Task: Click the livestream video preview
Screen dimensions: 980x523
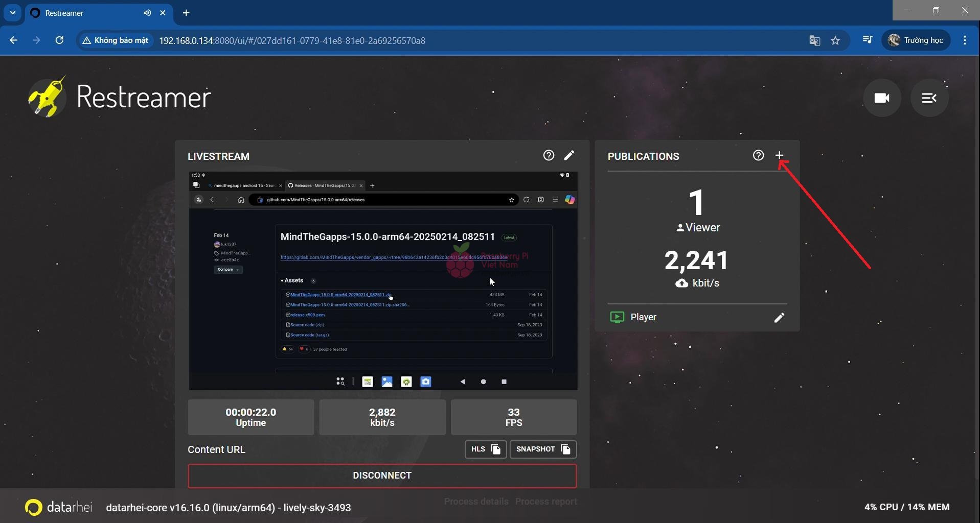Action: click(383, 281)
